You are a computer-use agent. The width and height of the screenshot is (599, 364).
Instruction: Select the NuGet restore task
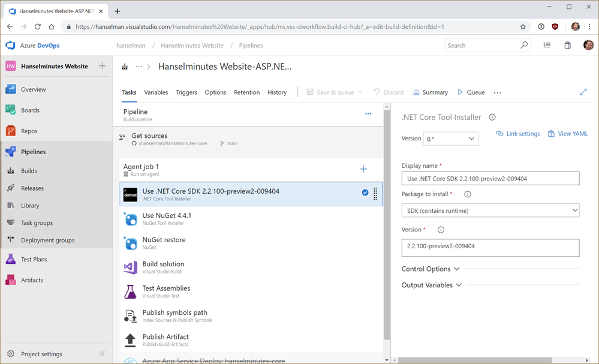coord(251,243)
